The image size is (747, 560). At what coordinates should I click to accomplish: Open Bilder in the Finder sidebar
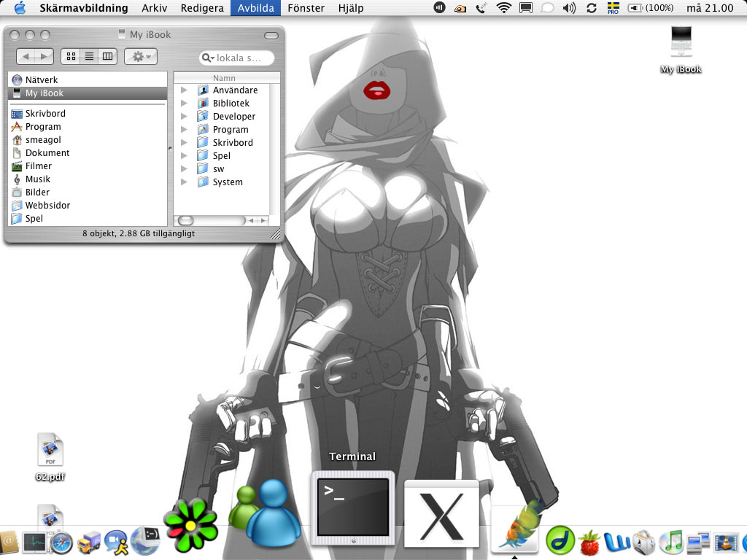(x=88, y=192)
